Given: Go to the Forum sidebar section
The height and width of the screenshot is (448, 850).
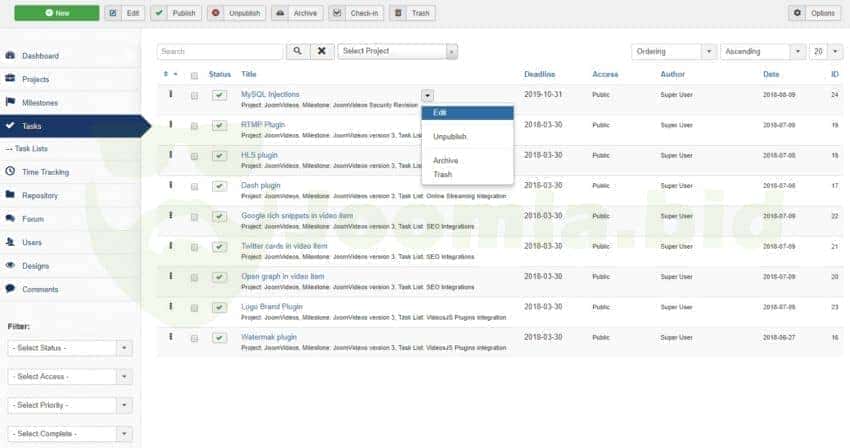Looking at the screenshot, I should click(x=34, y=219).
